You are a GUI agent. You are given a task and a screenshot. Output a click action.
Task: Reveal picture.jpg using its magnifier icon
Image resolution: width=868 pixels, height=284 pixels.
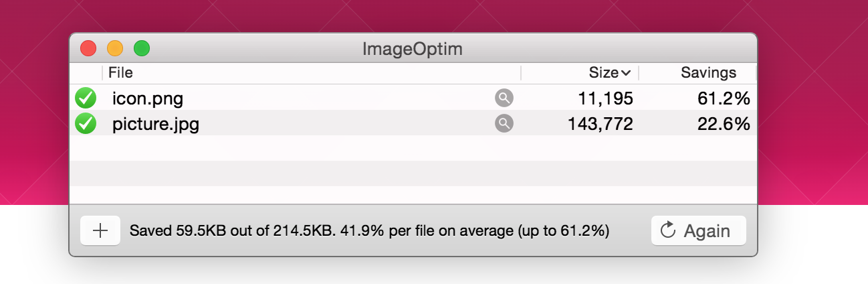coord(504,124)
